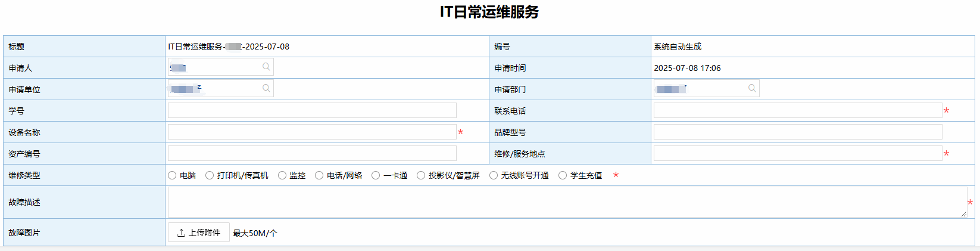Click the 资产编号 input box
Viewport: 980px width, 251px height.
[312, 153]
